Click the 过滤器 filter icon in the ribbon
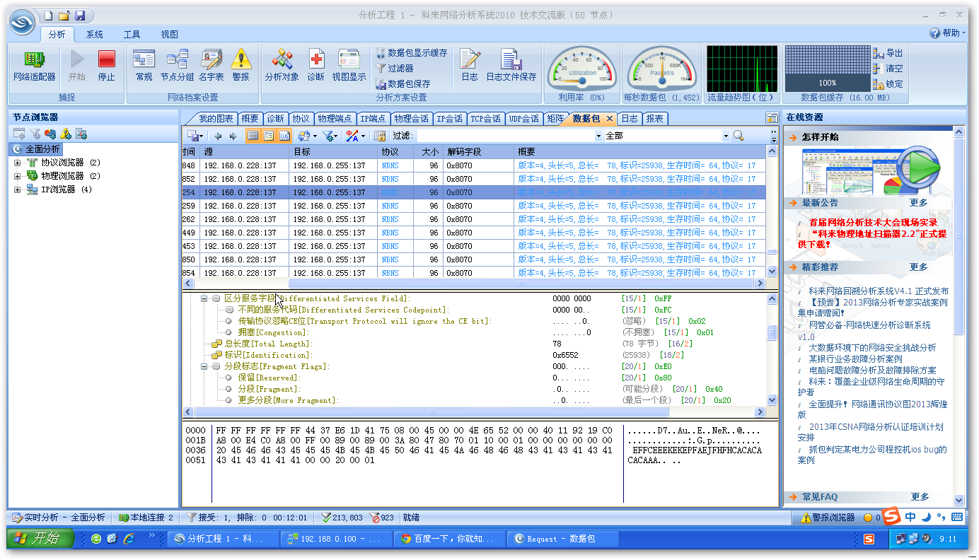Viewport: 979px width, 560px height. (x=395, y=69)
